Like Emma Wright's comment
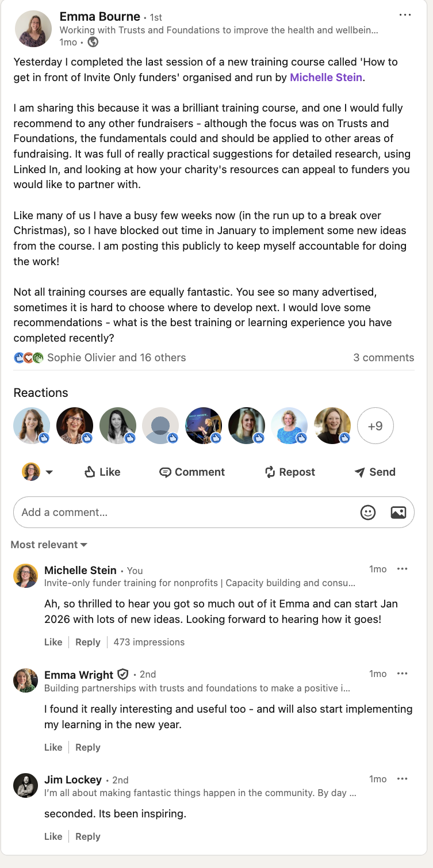The width and height of the screenshot is (433, 868). 53,747
